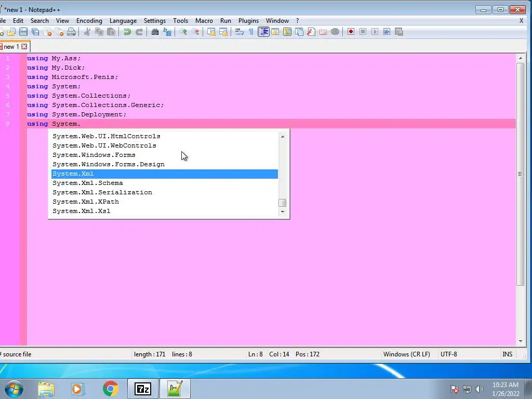Pick System.Xml.Xsl in the autocomplete list

[x=165, y=211]
